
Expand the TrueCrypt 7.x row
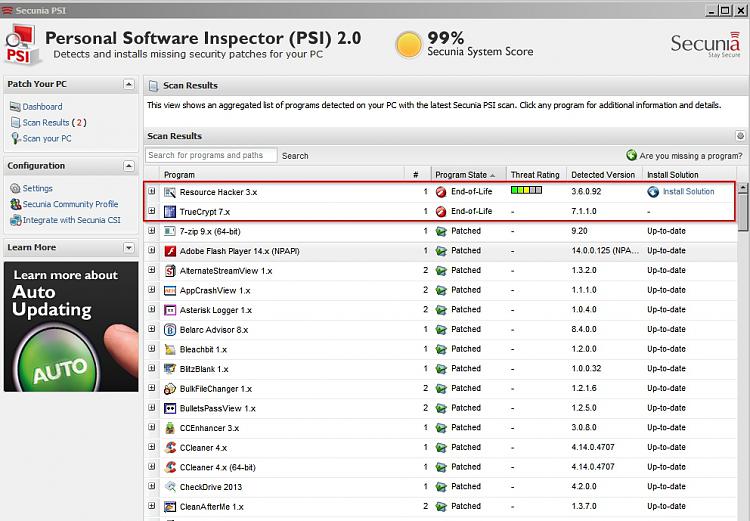tap(152, 211)
